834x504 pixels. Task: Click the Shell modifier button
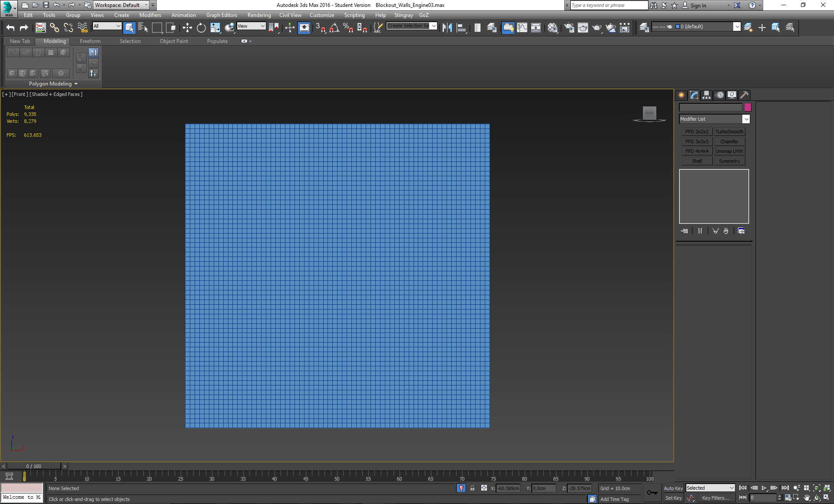pos(697,161)
